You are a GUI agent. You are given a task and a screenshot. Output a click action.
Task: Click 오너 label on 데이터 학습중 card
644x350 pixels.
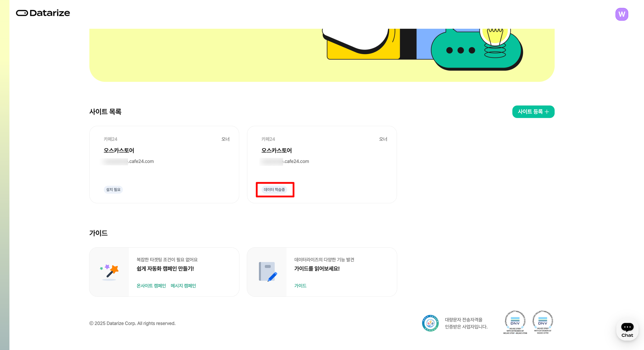click(383, 139)
